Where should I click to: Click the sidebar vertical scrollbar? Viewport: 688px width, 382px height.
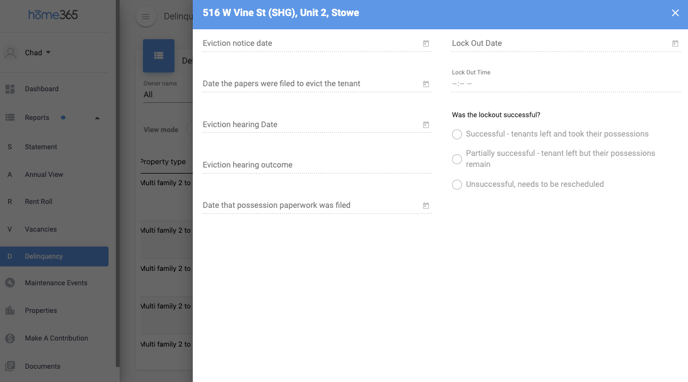pyautogui.click(x=118, y=183)
